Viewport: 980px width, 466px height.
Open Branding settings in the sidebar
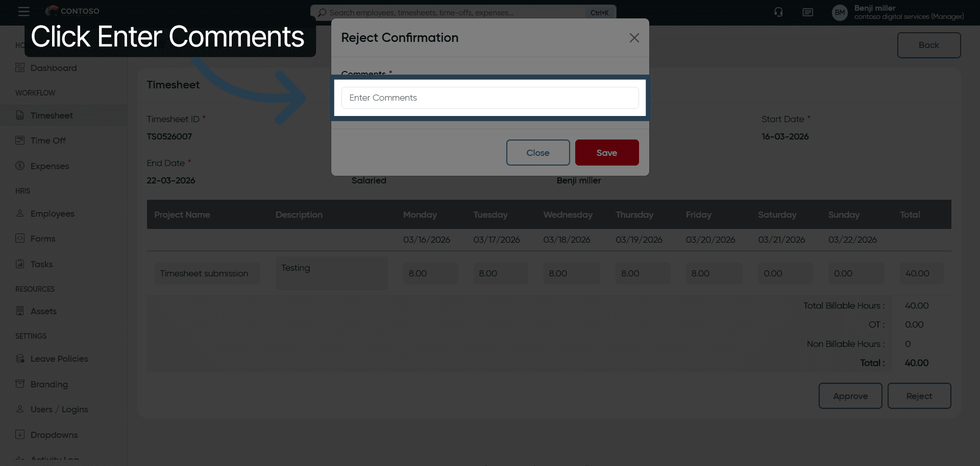49,384
